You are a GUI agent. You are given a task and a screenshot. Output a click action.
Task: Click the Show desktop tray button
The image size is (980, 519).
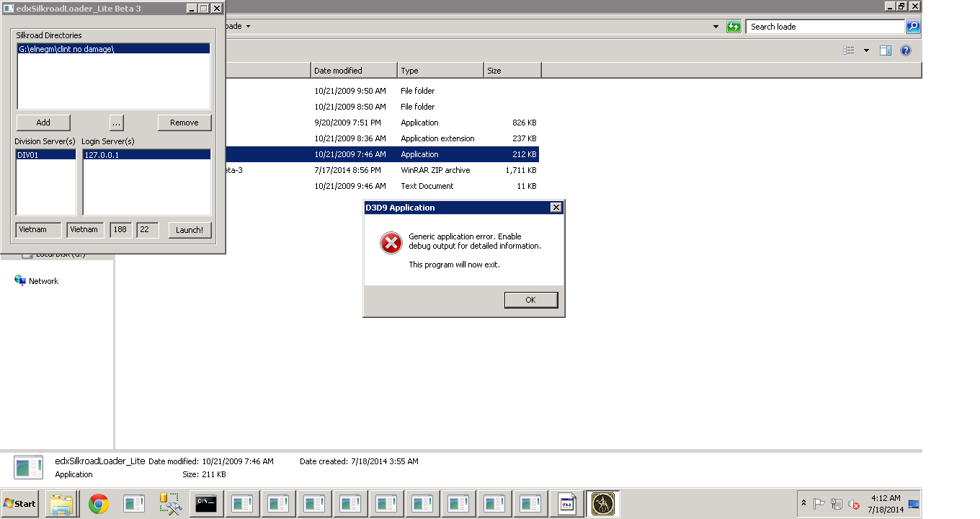(x=914, y=504)
